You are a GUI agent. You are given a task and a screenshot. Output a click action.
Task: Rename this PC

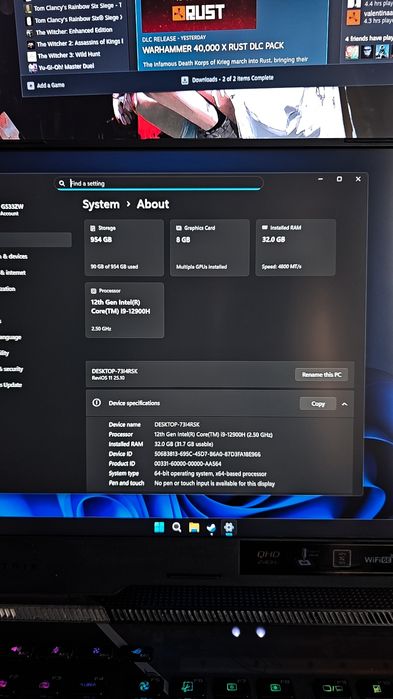[x=322, y=374]
